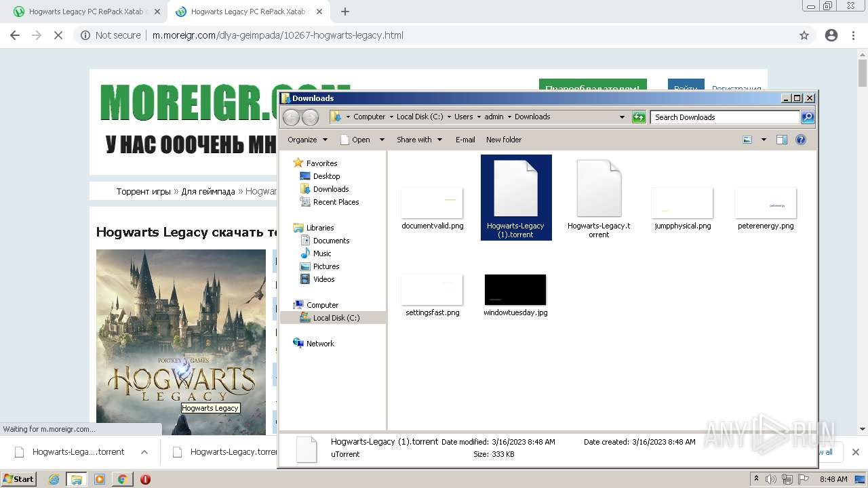The height and width of the screenshot is (488, 868).
Task: Click the Explorer Back arrow button
Action: (291, 117)
